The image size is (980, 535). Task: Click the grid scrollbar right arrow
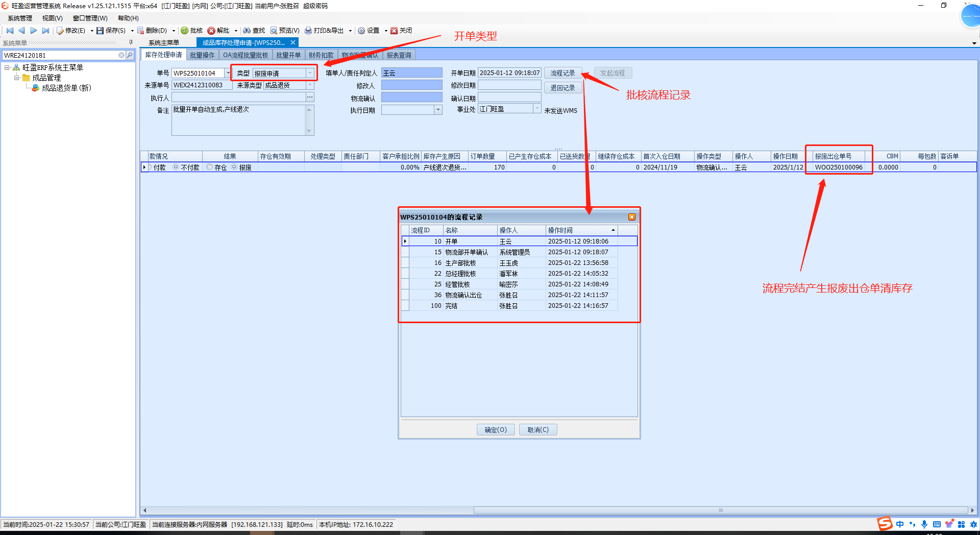pos(972,510)
